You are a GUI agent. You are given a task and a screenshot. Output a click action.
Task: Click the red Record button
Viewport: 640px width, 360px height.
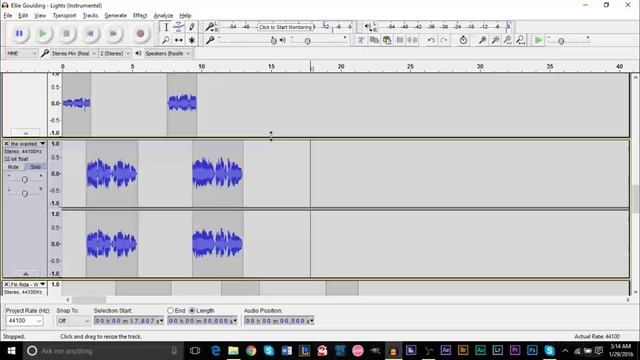140,33
